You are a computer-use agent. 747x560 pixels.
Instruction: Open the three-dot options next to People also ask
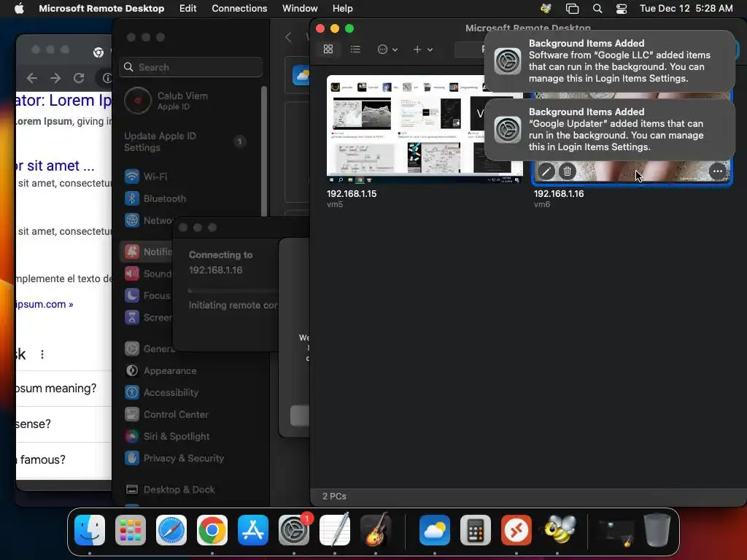(x=42, y=354)
